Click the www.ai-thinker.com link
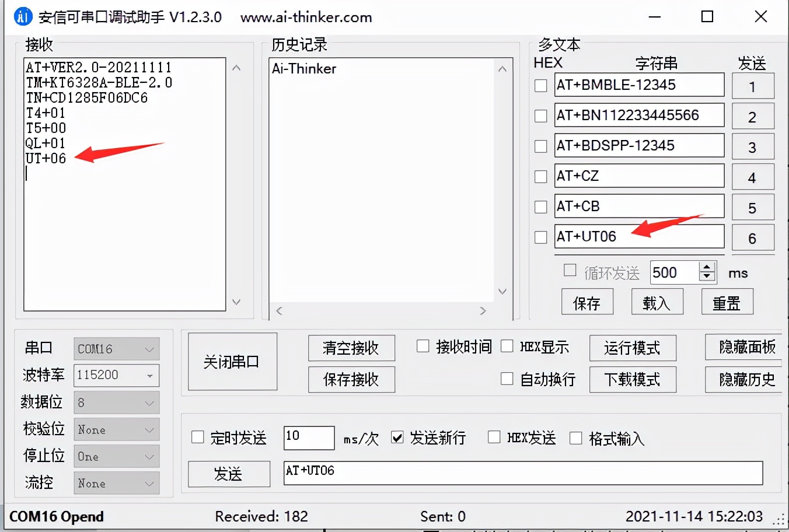Viewport: 789px width, 532px height. (x=306, y=17)
